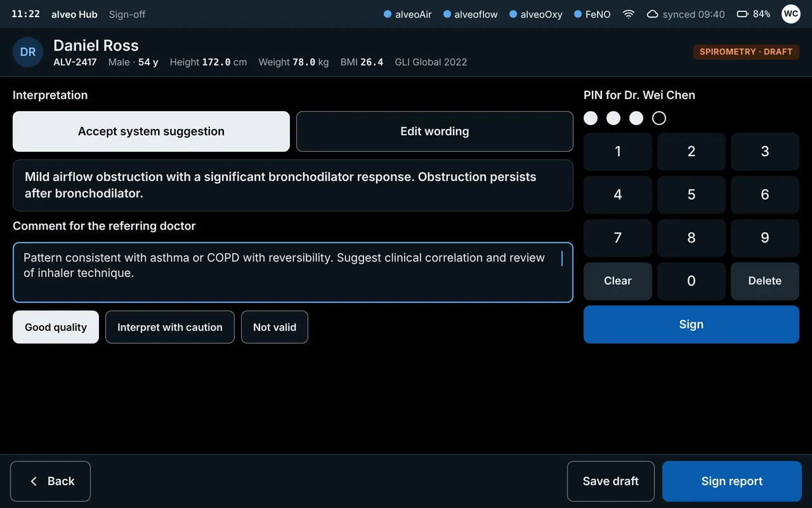Click the interpretation suggestion text box
812x508 pixels.
(x=293, y=185)
